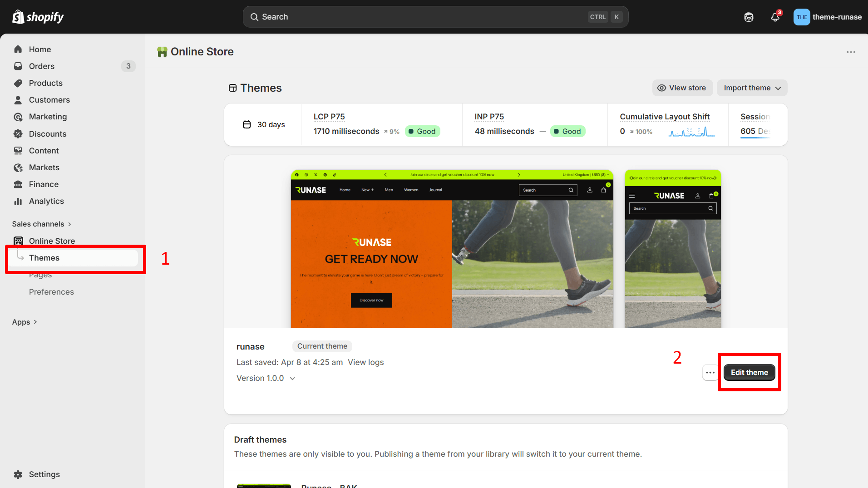Open Orders in sidebar
The image size is (868, 488).
(x=42, y=66)
